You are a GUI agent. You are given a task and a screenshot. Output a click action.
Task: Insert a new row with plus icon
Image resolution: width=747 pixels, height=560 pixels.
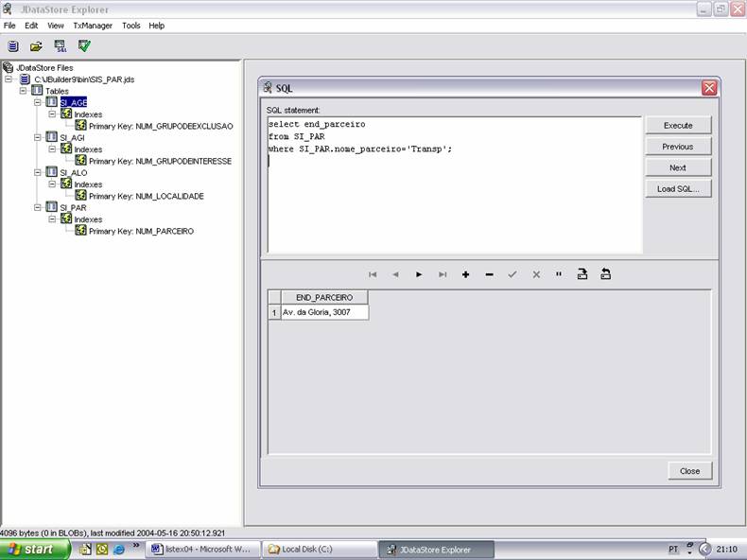tap(465, 274)
